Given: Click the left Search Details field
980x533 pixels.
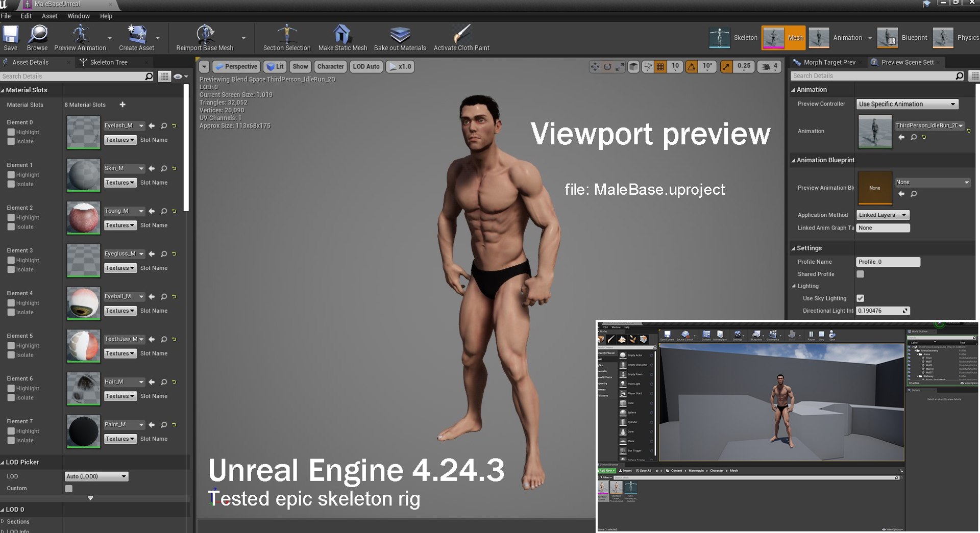Looking at the screenshot, I should [x=77, y=77].
